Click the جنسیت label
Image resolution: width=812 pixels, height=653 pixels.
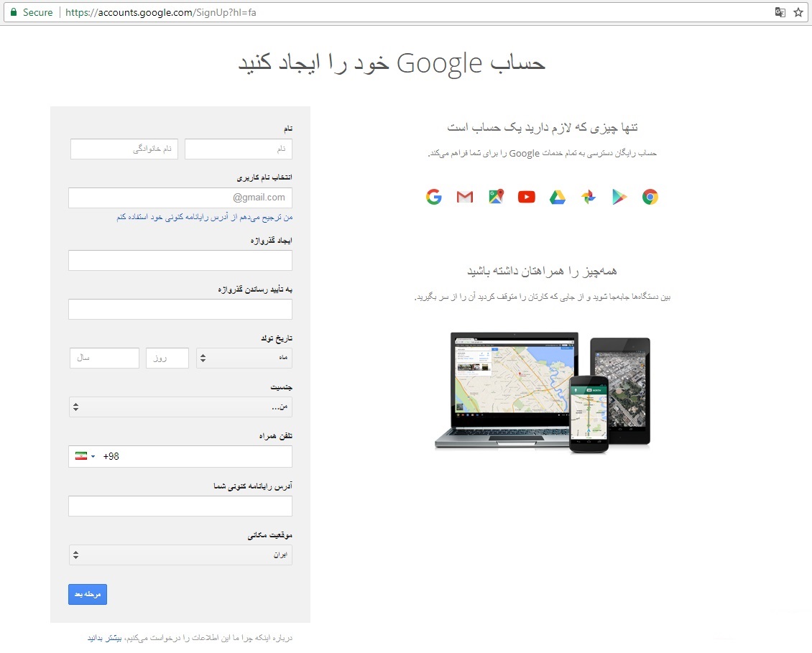281,387
